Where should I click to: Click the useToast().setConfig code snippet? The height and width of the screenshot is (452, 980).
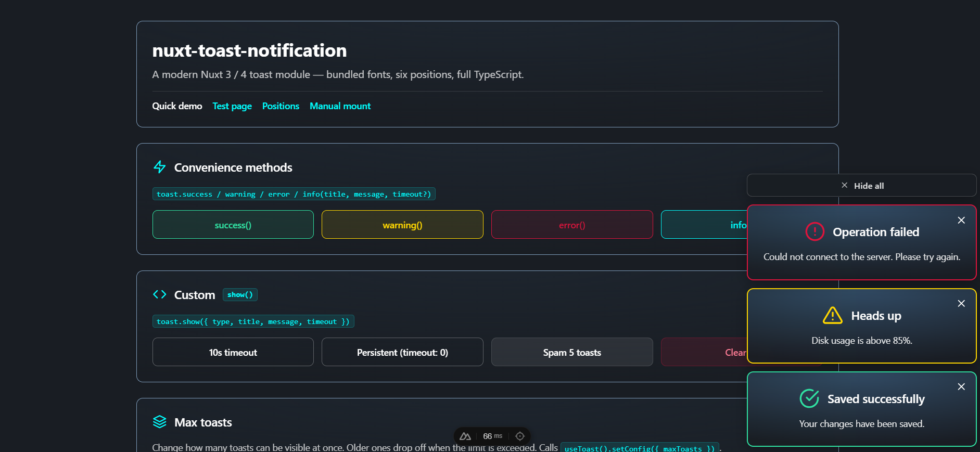640,448
